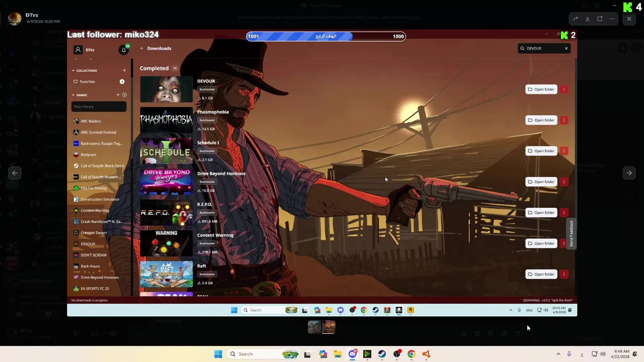Viewport: 644px width, 362px height.
Task: Collapse the Collections section chevron
Action: (x=73, y=70)
